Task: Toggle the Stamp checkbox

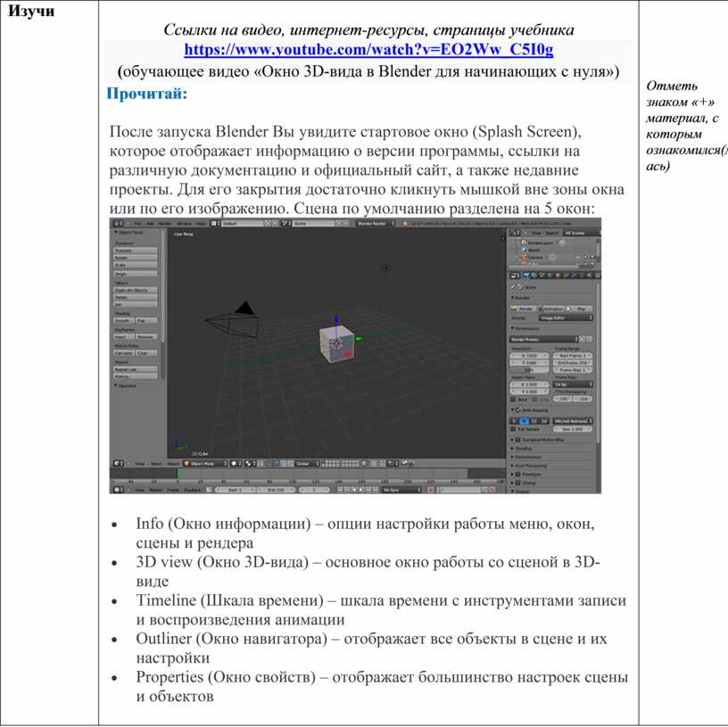Action: (518, 483)
